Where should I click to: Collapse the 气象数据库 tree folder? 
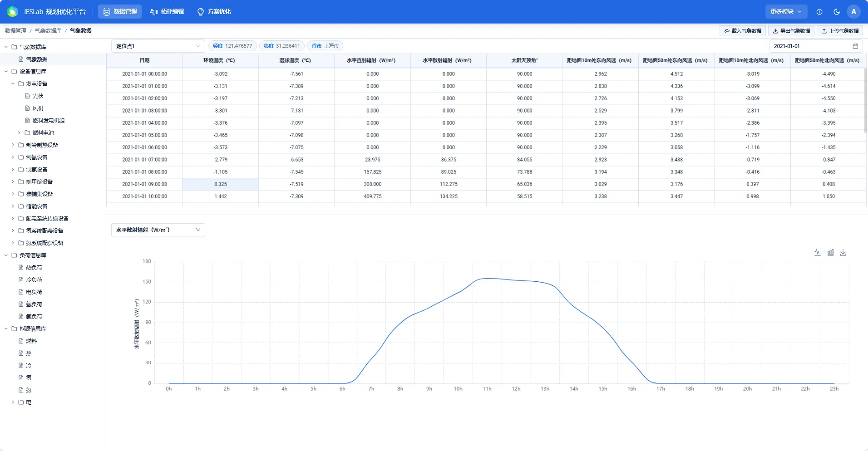pyautogui.click(x=6, y=47)
